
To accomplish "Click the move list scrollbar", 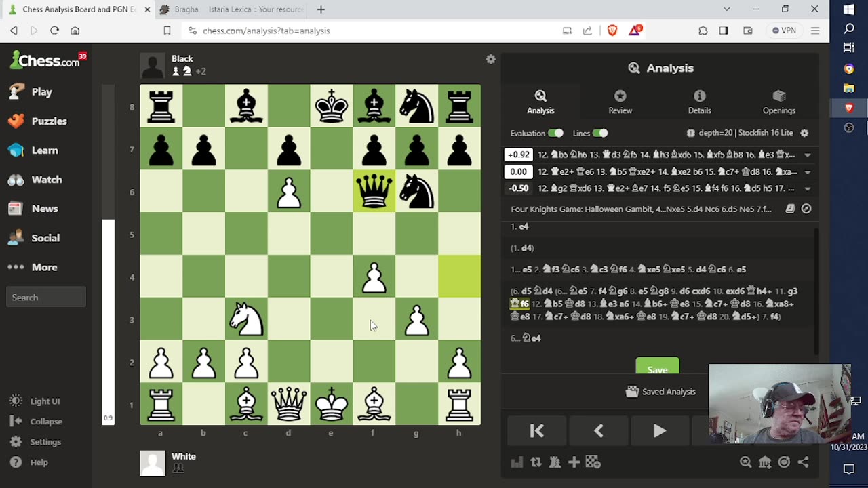I will pos(816,290).
